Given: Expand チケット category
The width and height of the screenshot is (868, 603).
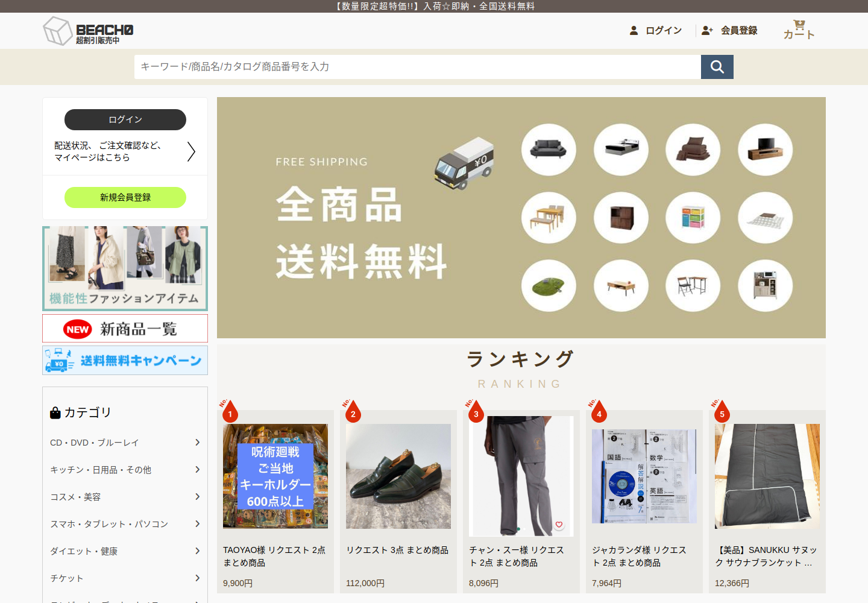Looking at the screenshot, I should (125, 578).
